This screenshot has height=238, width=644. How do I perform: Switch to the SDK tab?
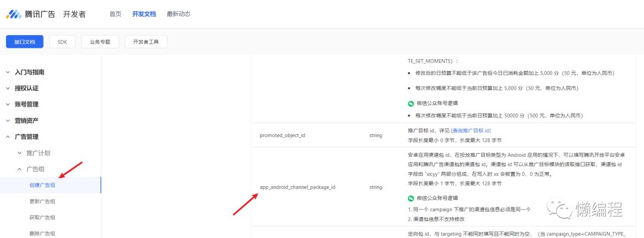click(x=63, y=42)
